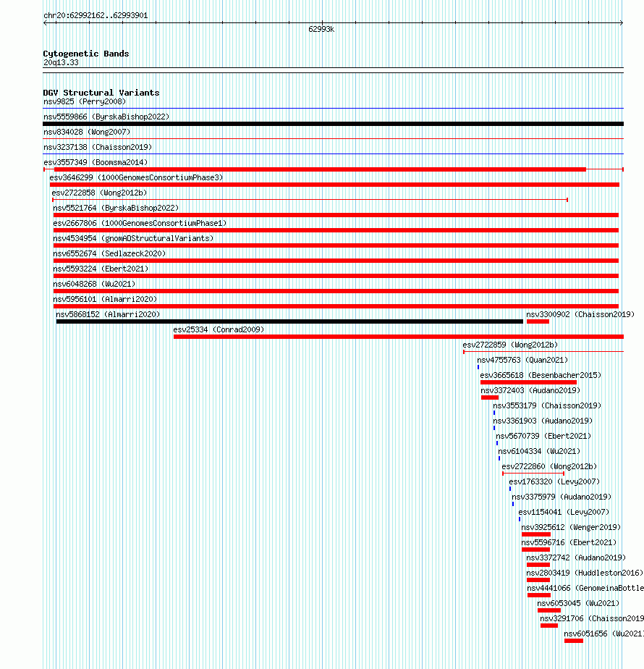The width and height of the screenshot is (644, 669).
Task: Open nsv3361903 (Audano2019) label
Action: click(543, 421)
